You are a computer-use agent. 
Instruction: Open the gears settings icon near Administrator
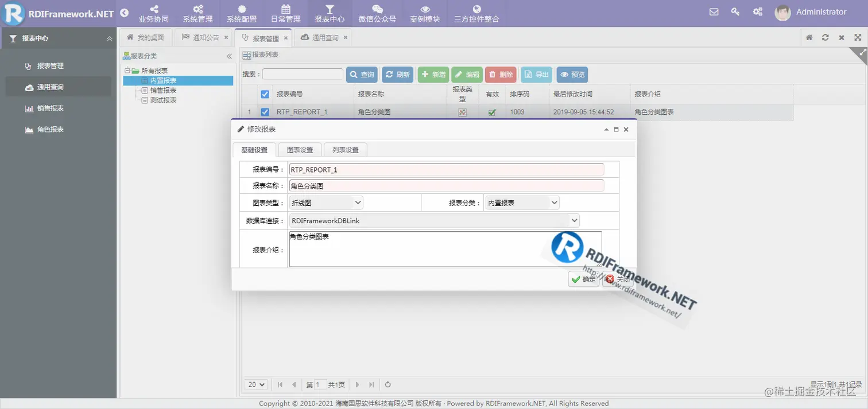pyautogui.click(x=757, y=11)
